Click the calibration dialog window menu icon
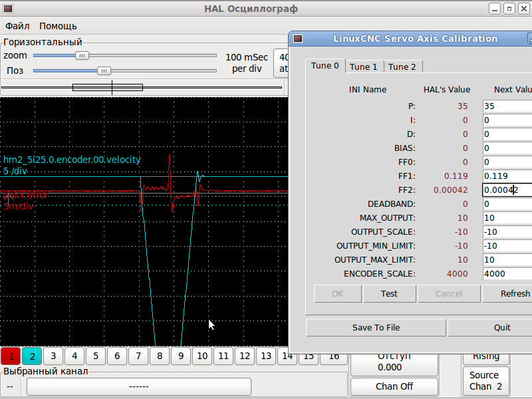 point(298,39)
